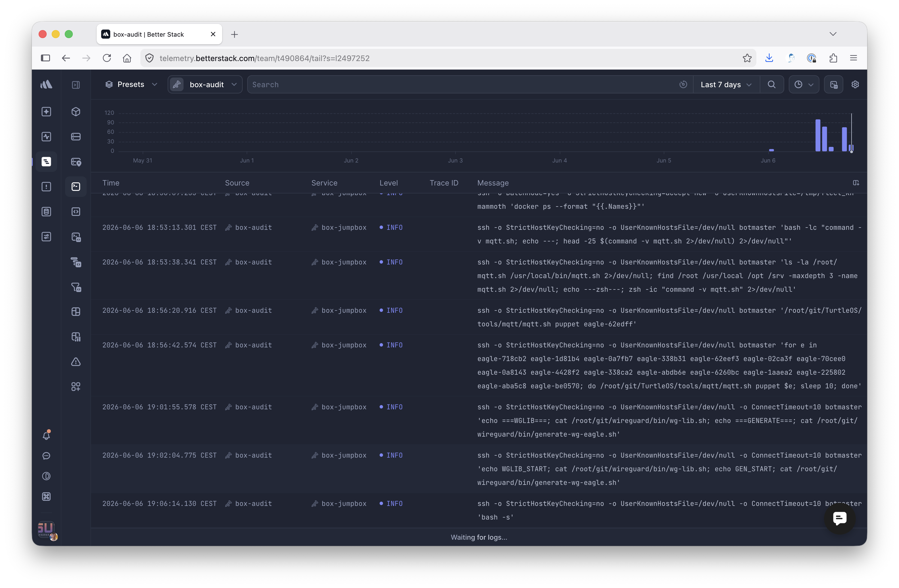This screenshot has width=899, height=588.
Task: Open the storage card icon in secondary sidebar
Action: pos(76,137)
